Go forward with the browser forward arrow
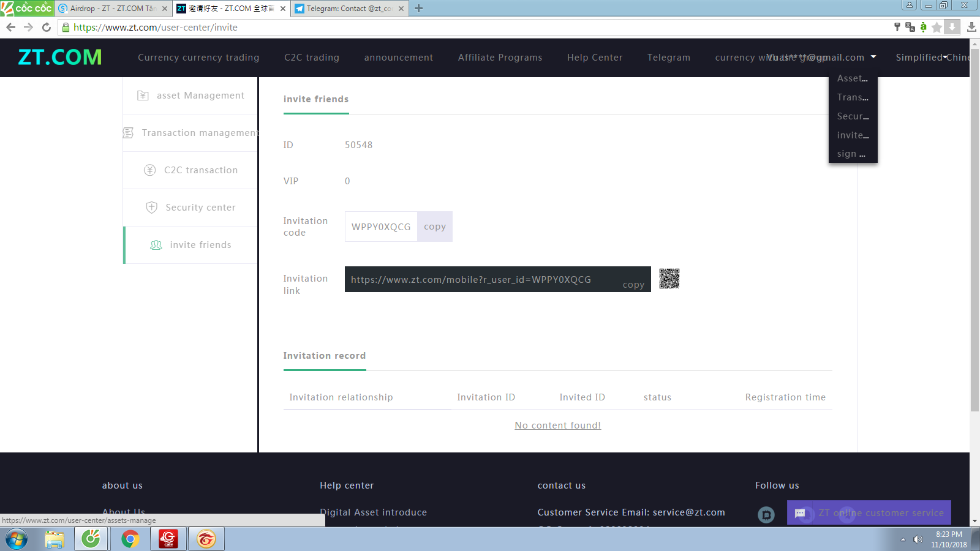 point(28,27)
